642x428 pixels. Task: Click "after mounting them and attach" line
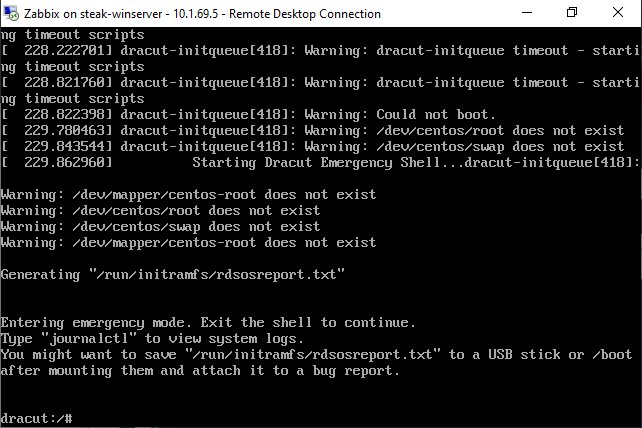coord(200,371)
